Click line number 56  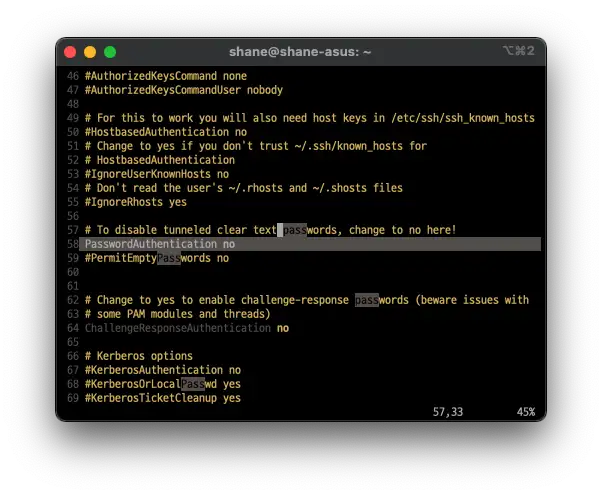pos(73,216)
